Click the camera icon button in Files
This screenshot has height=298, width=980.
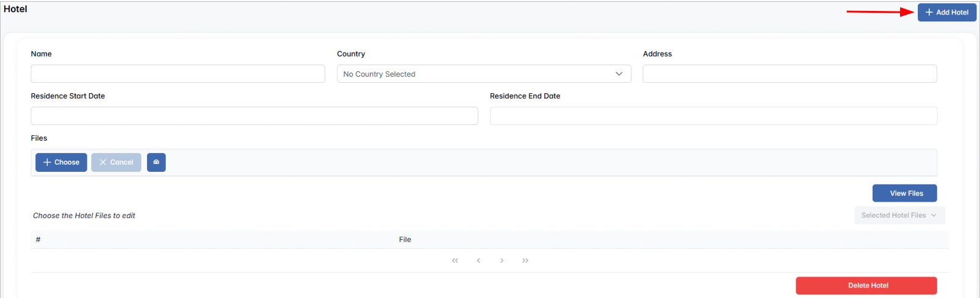click(x=156, y=162)
